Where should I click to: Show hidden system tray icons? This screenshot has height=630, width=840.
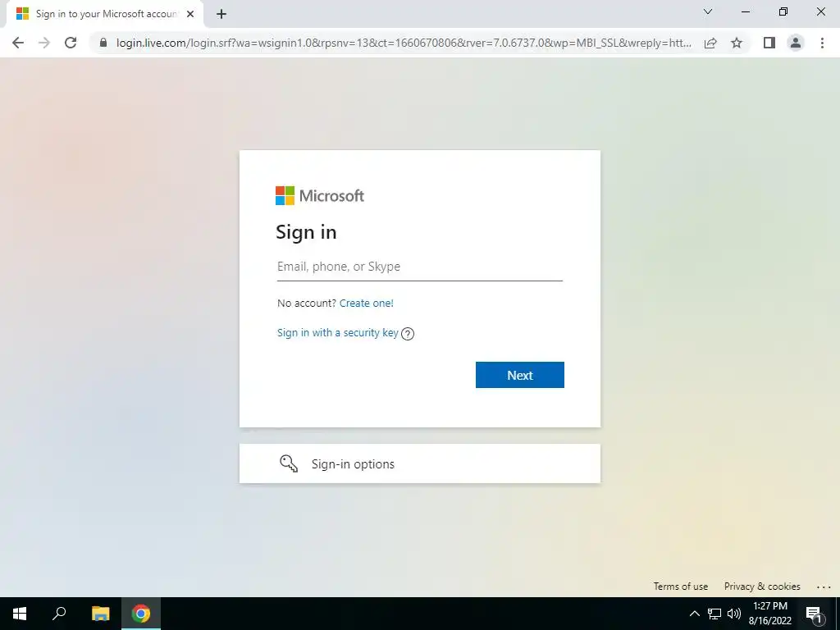tap(694, 614)
